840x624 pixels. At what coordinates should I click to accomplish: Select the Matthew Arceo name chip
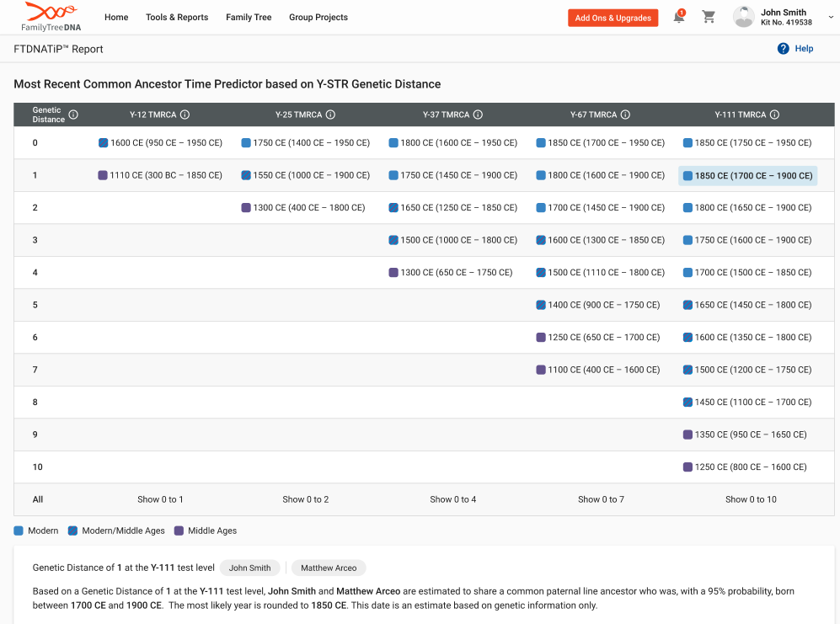pos(328,568)
